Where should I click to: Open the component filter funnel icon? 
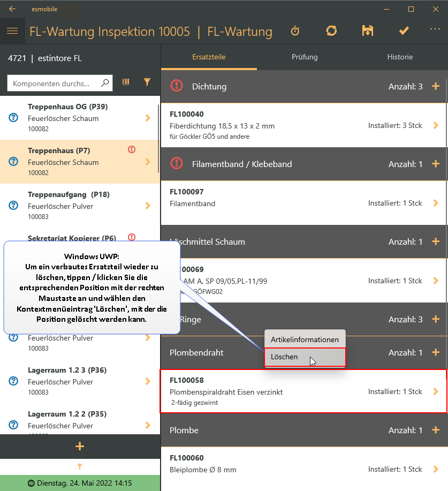pos(147,82)
